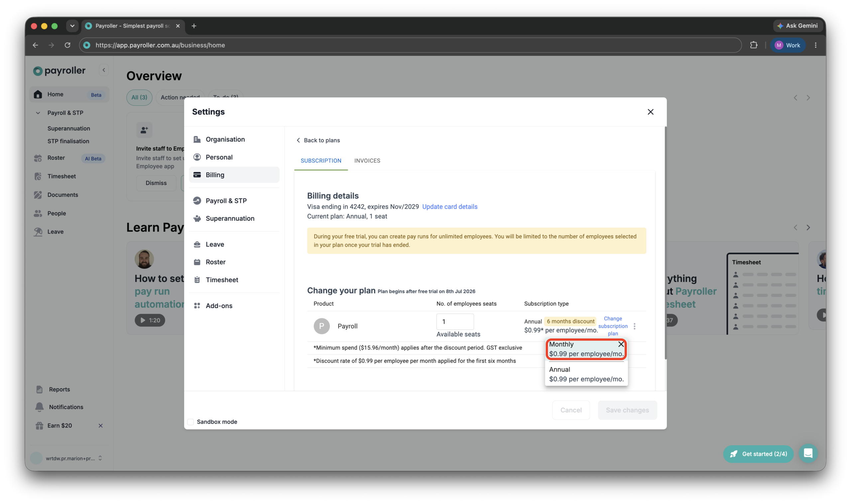Viewport: 851px width, 504px height.
Task: Click the Cancel button
Action: tap(571, 410)
